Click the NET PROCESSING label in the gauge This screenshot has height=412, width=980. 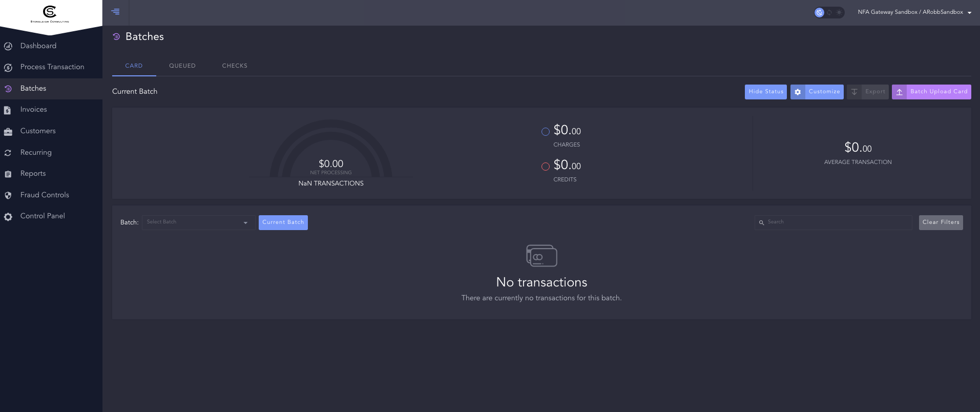point(331,173)
